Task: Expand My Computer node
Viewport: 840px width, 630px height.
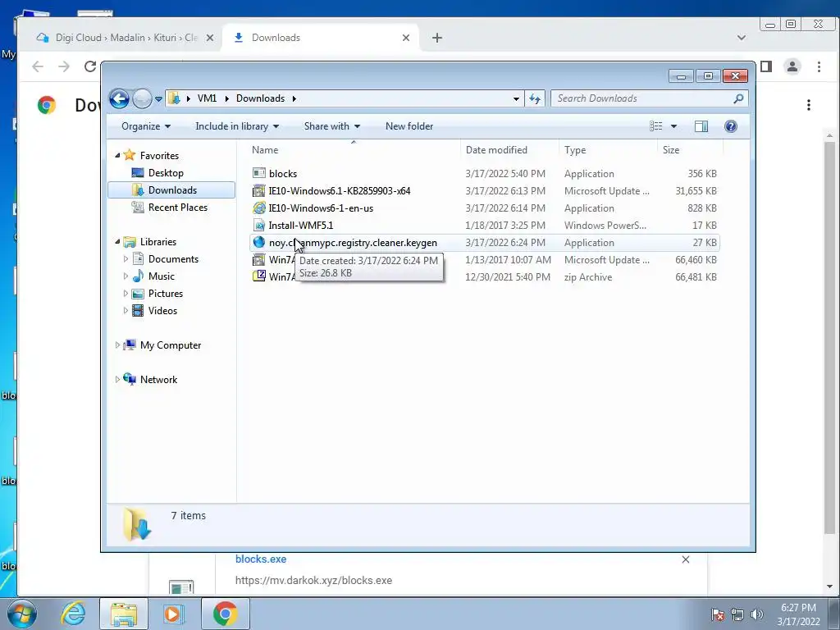Action: (118, 345)
